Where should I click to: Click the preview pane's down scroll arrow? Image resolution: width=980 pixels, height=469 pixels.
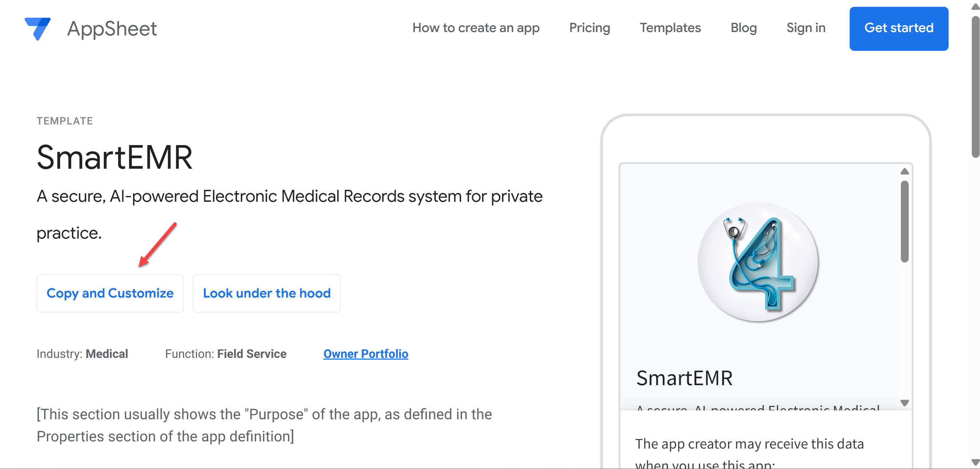point(904,404)
